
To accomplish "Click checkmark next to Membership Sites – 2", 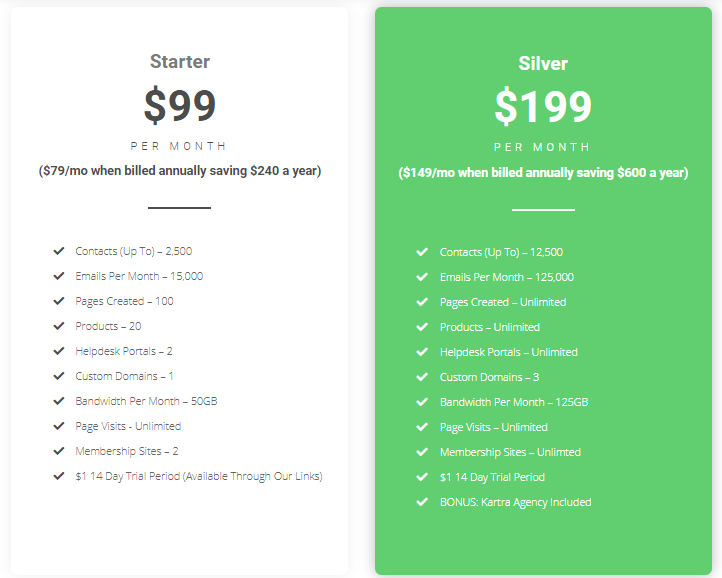I will tap(59, 451).
